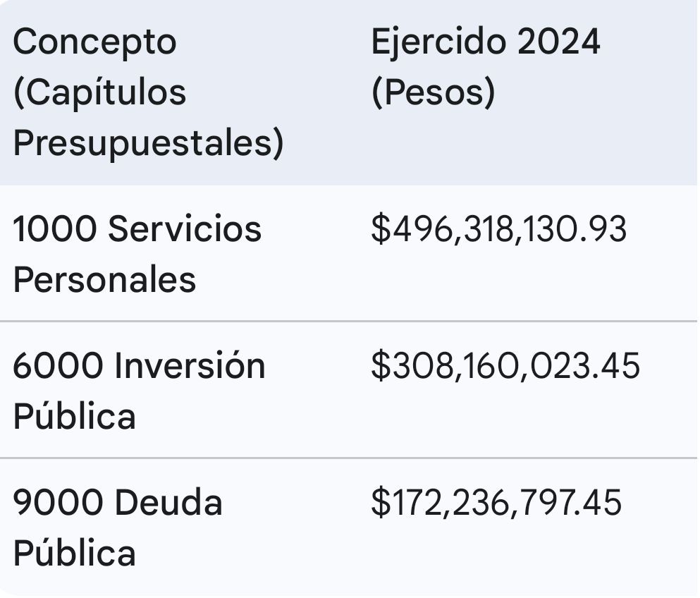Click "Pública" below 6000 Inversión
700x598 pixels.
(x=74, y=417)
